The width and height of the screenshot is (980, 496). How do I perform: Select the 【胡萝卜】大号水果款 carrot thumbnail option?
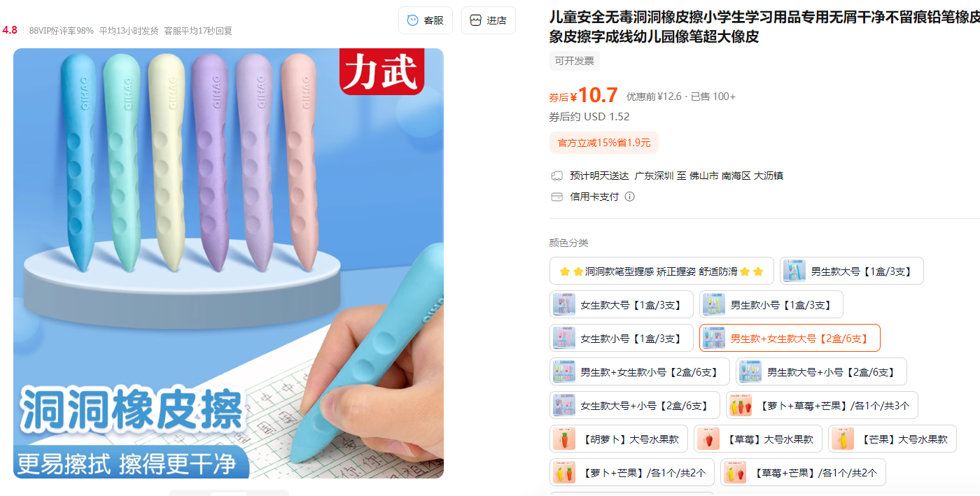click(x=619, y=439)
